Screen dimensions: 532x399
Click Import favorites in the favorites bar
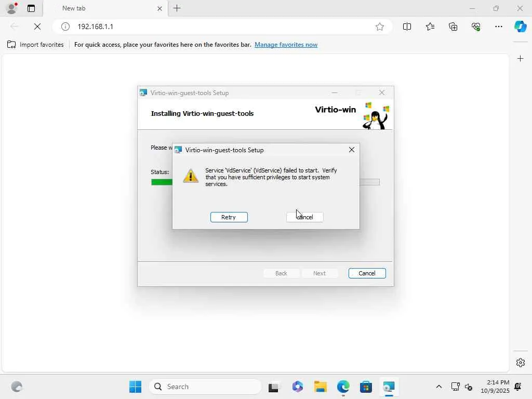(35, 45)
